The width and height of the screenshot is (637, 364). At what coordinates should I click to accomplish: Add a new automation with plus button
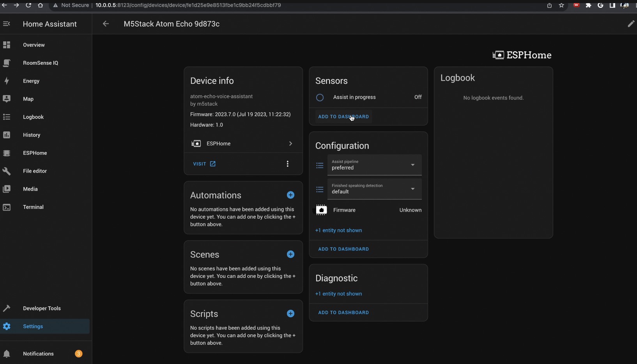(x=290, y=195)
